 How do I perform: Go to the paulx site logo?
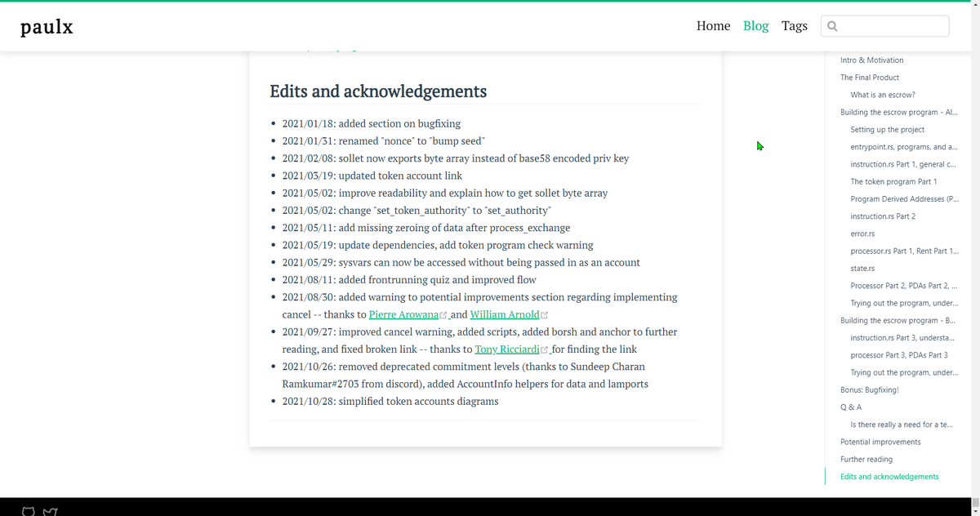(47, 27)
